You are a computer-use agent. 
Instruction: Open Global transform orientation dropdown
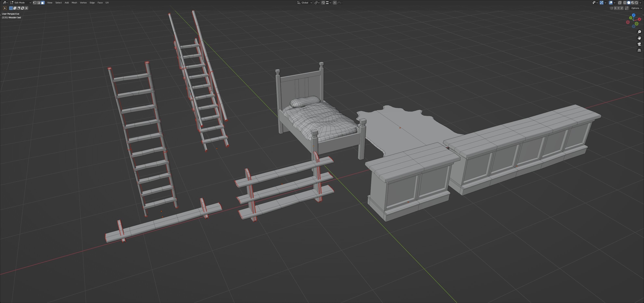click(305, 2)
